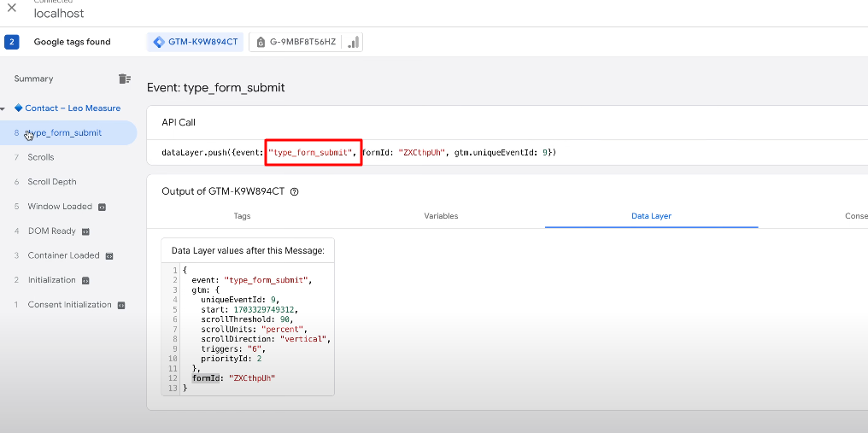The height and width of the screenshot is (433, 868).
Task: Open the Summary view
Action: click(34, 79)
